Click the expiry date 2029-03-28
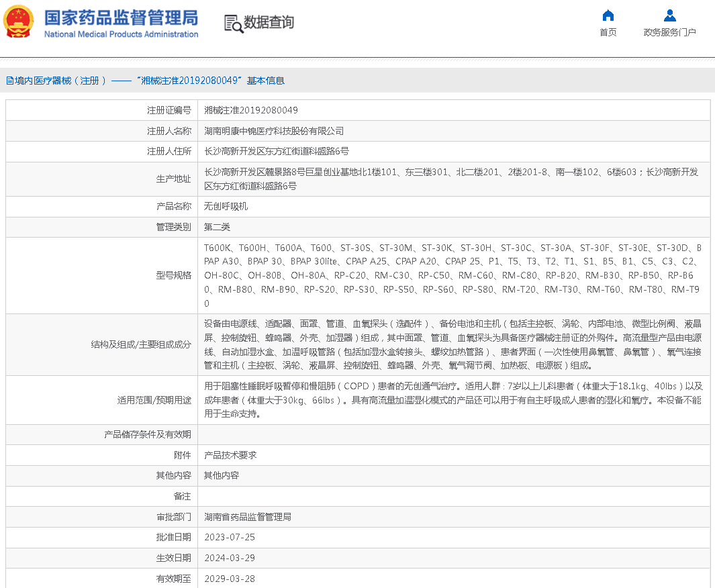This screenshot has height=588, width=715. click(x=230, y=579)
